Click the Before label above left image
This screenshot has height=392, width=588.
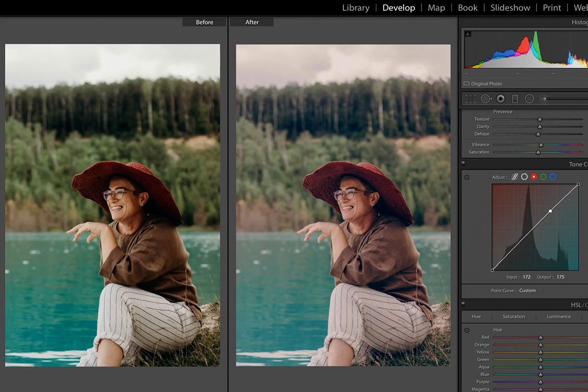pyautogui.click(x=204, y=22)
